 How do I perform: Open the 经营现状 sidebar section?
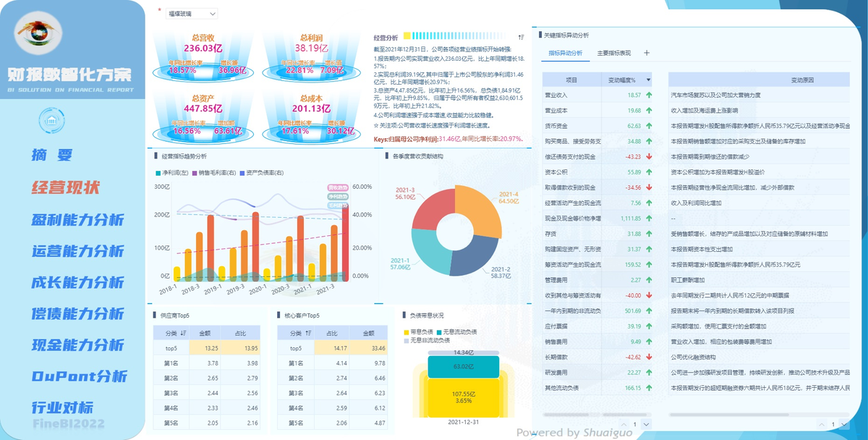tap(66, 187)
